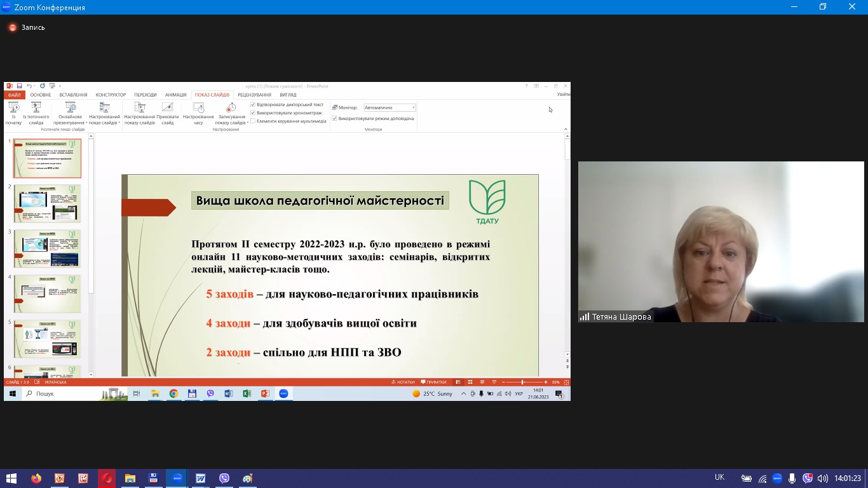The image size is (868, 488).
Task: Click НОТАТКИ button in status bar
Action: pos(403,382)
